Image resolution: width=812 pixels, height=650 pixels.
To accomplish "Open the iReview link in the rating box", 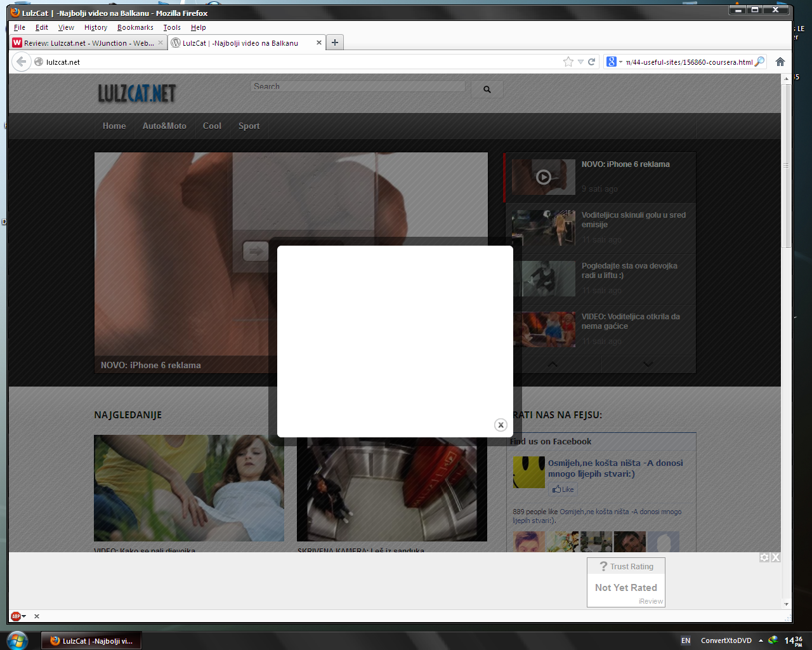I will coord(651,601).
